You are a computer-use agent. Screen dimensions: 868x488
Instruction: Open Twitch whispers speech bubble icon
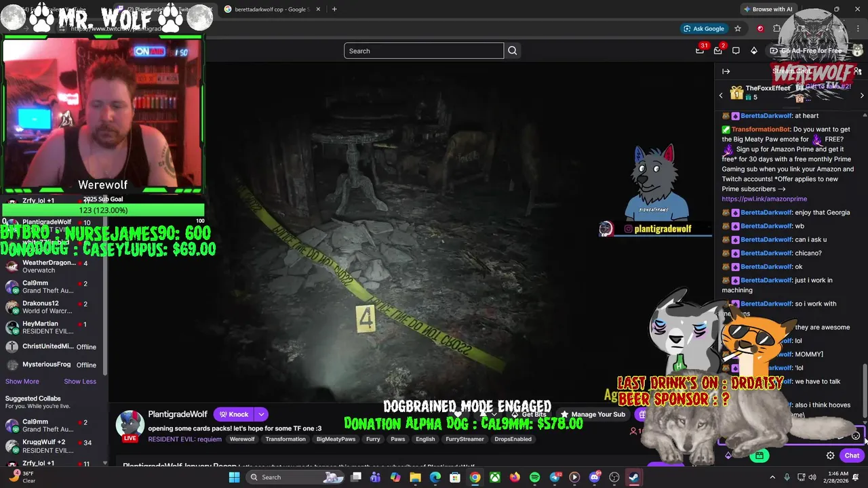click(x=736, y=51)
